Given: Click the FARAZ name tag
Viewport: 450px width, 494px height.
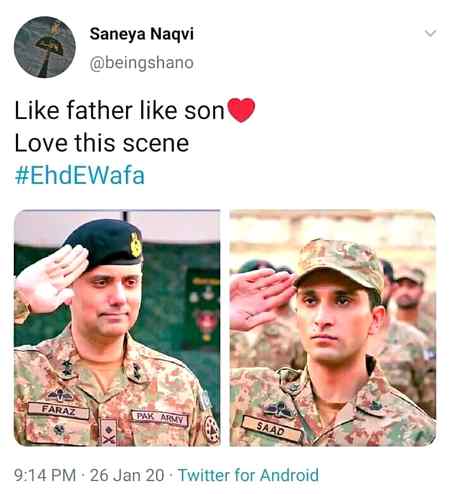Looking at the screenshot, I should [x=58, y=410].
